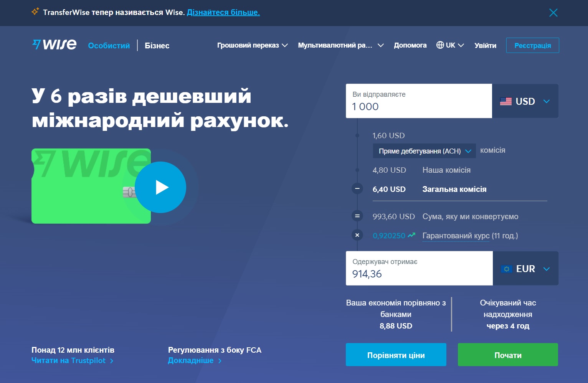Click the Увійти login link
Viewport: 588px width, 383px height.
(485, 46)
